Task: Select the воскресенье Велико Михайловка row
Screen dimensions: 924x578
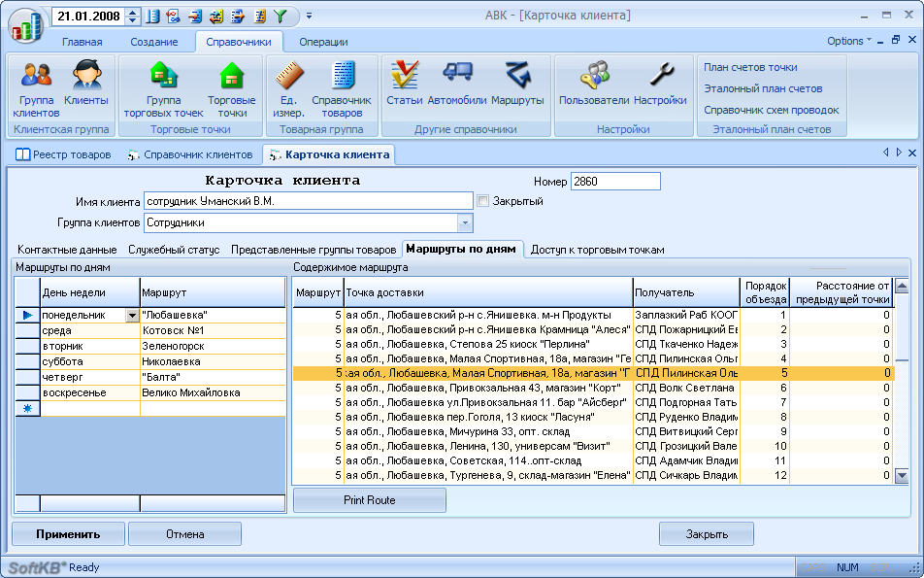Action: 150,392
